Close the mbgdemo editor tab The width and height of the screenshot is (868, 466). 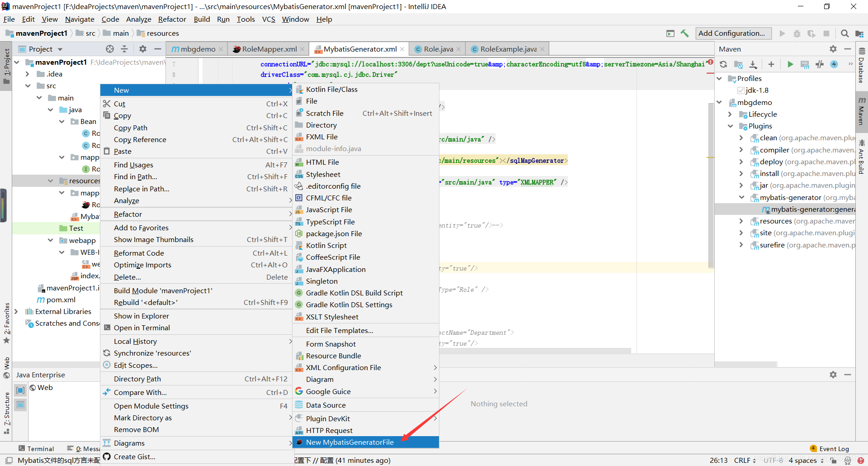click(x=221, y=49)
